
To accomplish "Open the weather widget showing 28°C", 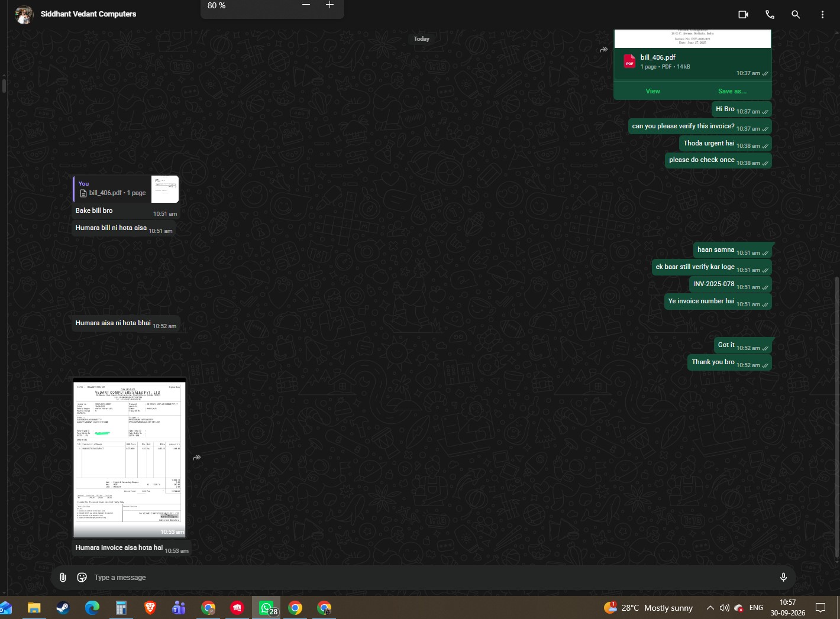I will [648, 608].
